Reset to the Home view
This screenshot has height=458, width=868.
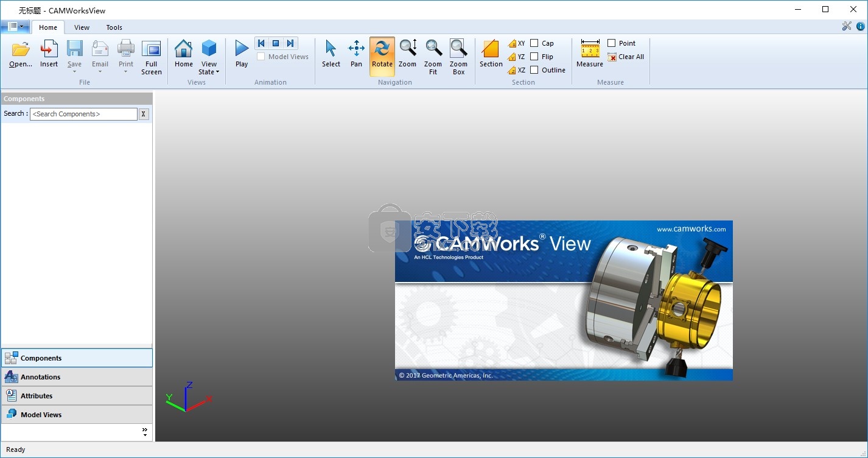click(183, 54)
